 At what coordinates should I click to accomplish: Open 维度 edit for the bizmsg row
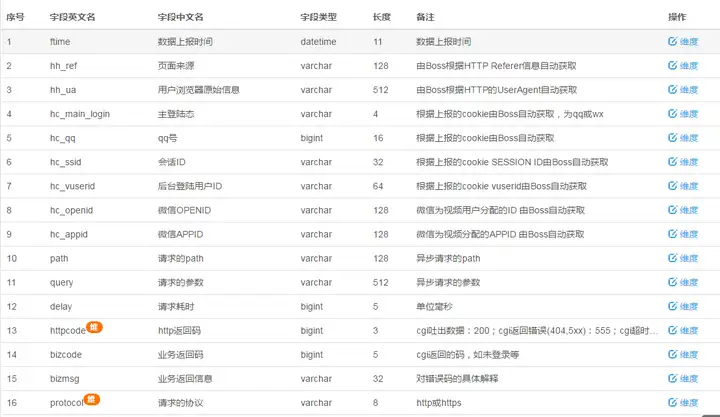click(683, 378)
